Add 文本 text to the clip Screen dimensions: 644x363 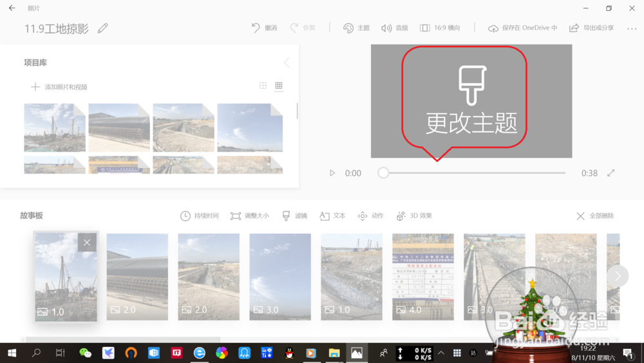[x=332, y=216]
